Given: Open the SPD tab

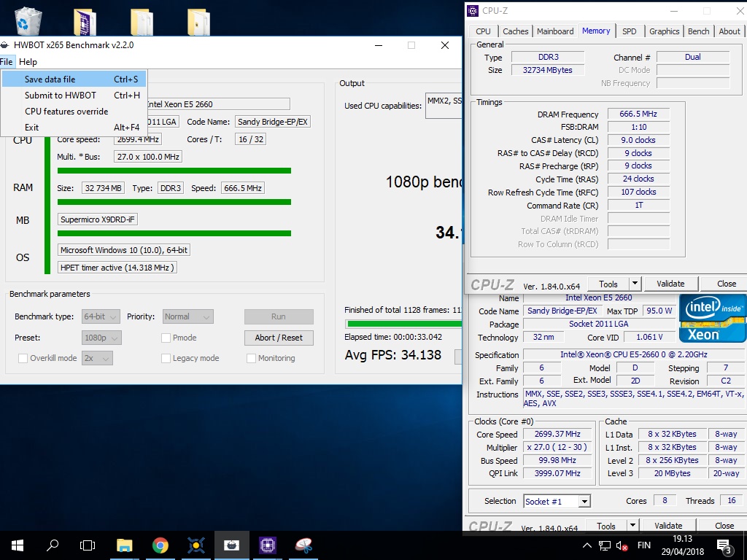Looking at the screenshot, I should pyautogui.click(x=630, y=31).
